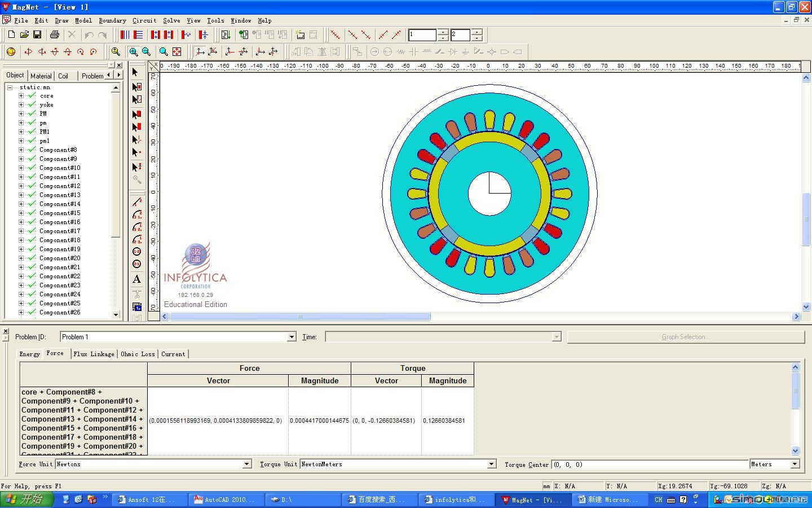Open the Solve menu
This screenshot has width=812, height=508.
click(171, 20)
